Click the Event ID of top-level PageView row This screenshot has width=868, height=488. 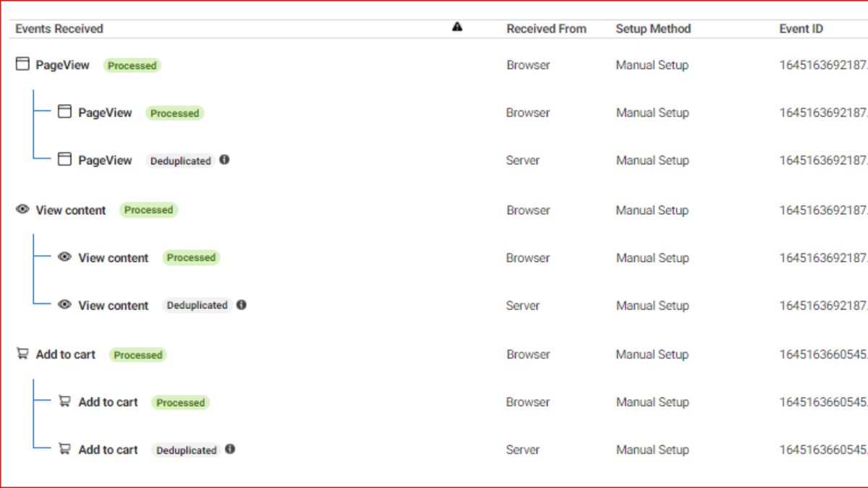tap(823, 65)
